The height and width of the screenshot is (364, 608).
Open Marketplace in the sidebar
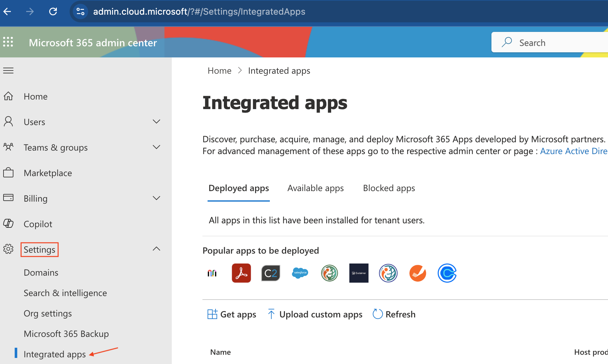coord(48,173)
